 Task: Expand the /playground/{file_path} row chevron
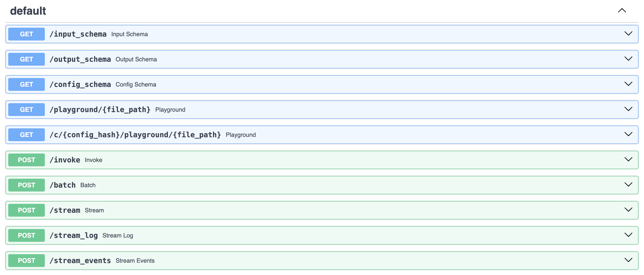click(x=628, y=109)
